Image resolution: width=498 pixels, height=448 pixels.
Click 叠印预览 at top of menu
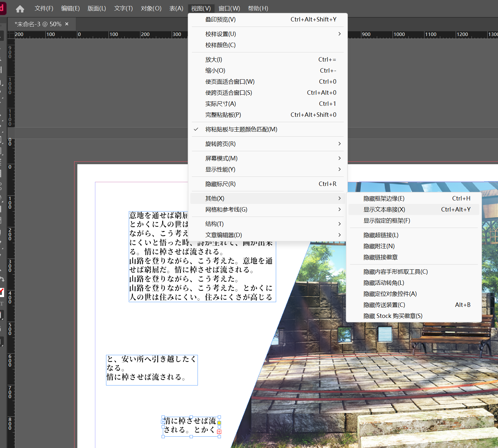[x=220, y=20]
